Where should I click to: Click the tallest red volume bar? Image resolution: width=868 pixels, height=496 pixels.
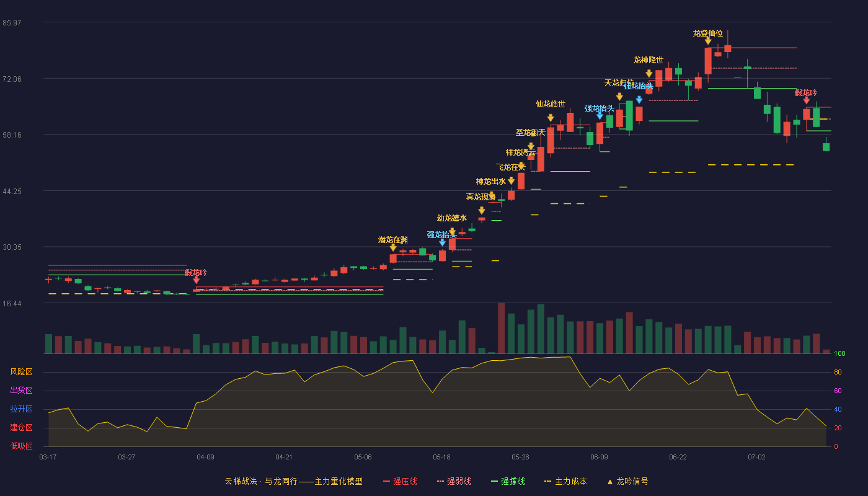click(501, 328)
